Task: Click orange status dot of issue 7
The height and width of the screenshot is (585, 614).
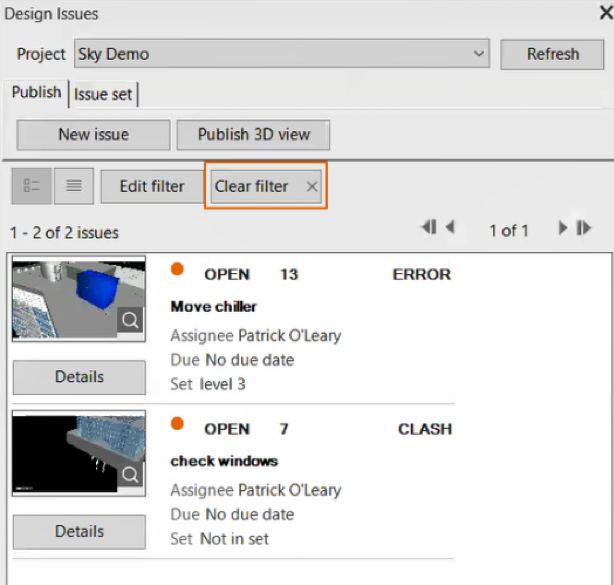Action: pyautogui.click(x=177, y=424)
